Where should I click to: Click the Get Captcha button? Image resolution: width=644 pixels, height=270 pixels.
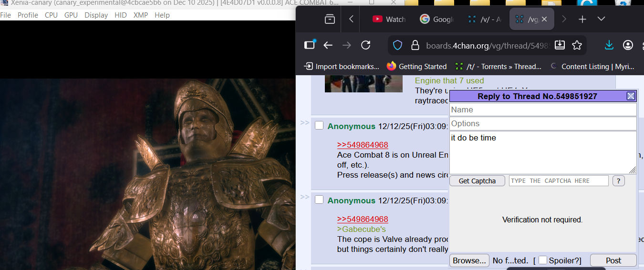477,181
